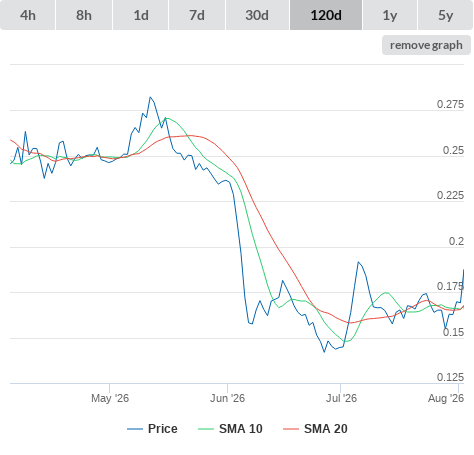474x455 pixels.
Task: View the 5y price history
Action: [445, 15]
